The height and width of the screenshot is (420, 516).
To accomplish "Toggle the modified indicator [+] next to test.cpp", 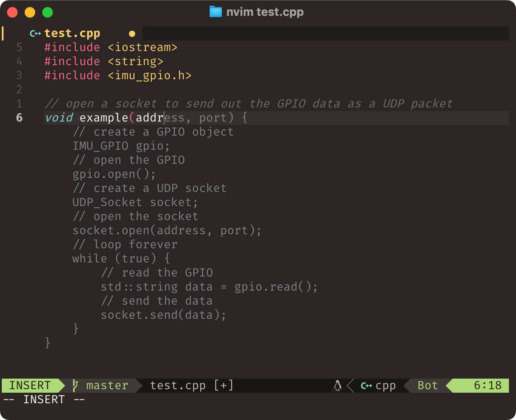I will point(223,385).
